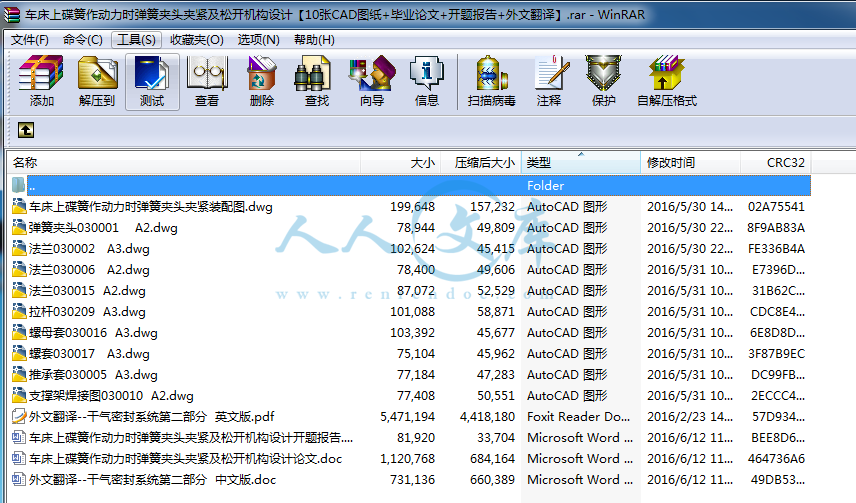Click the 添加 (Add) toolbar icon

coord(41,81)
